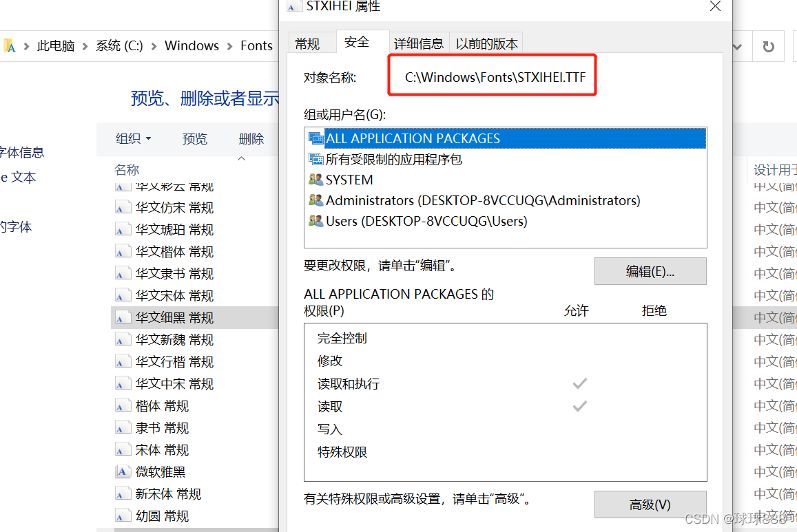Switch to the 常规 tab

(307, 43)
